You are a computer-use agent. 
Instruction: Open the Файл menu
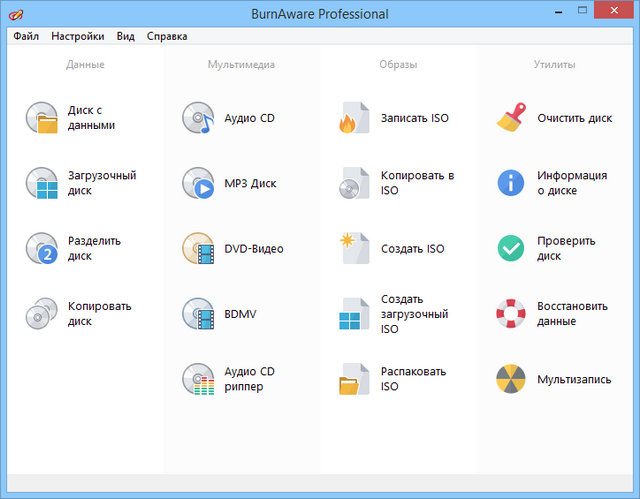(x=27, y=36)
